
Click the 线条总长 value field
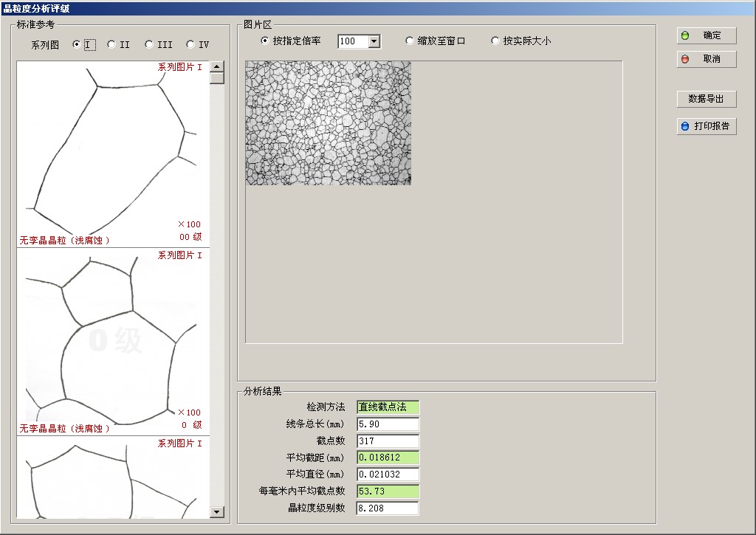pyautogui.click(x=388, y=424)
